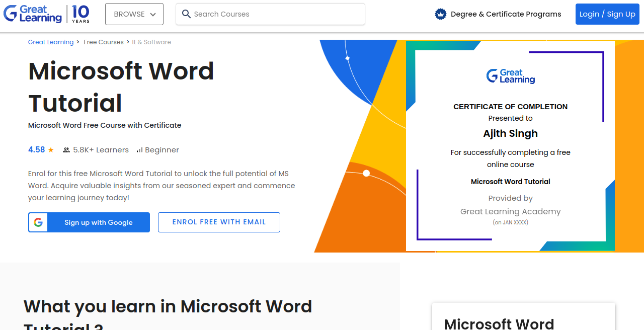Click the Great Learning logo
Image resolution: width=644 pixels, height=330 pixels.
[x=33, y=14]
